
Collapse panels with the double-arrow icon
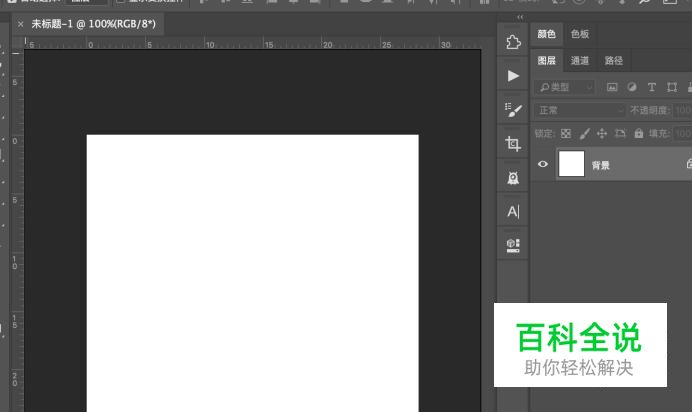pos(520,17)
